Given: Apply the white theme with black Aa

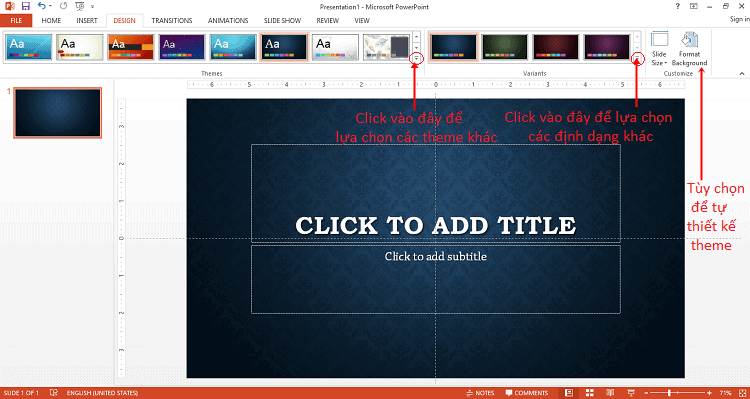Looking at the screenshot, I should (335, 47).
